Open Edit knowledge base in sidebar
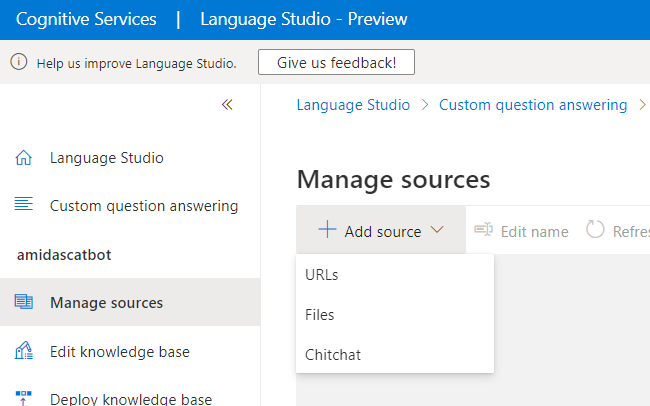Screen dimensions: 650x406 (119, 351)
